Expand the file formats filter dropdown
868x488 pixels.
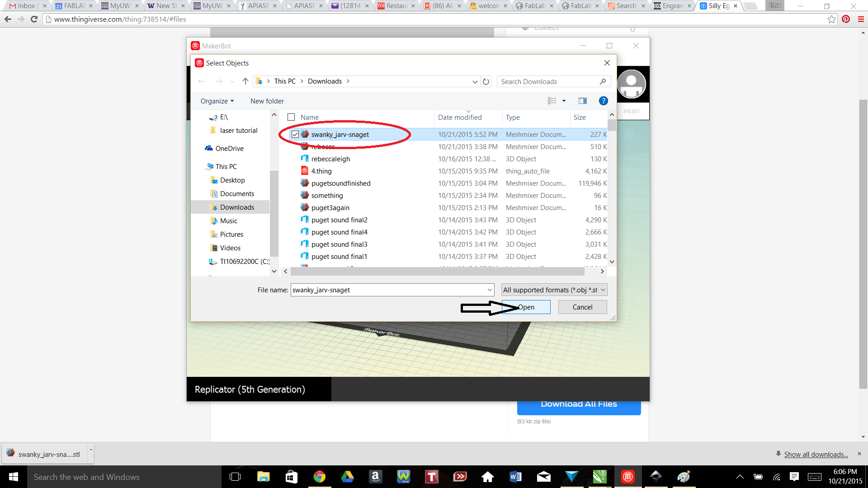pos(603,290)
